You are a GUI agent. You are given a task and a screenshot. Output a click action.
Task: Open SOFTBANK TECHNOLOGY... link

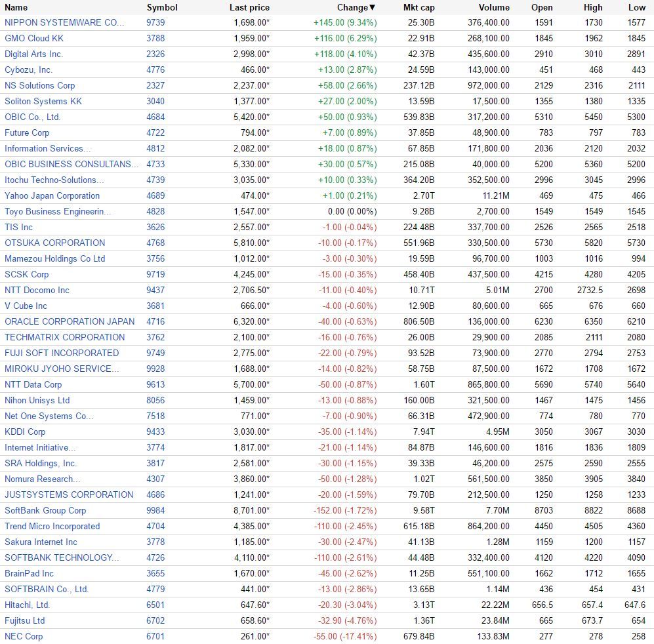click(62, 557)
